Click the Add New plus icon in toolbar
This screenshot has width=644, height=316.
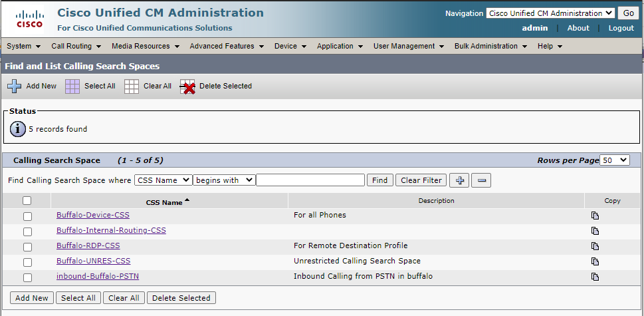pyautogui.click(x=14, y=86)
